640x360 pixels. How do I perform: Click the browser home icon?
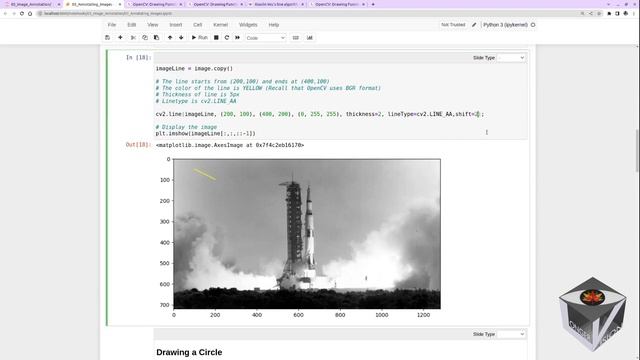[30, 13]
